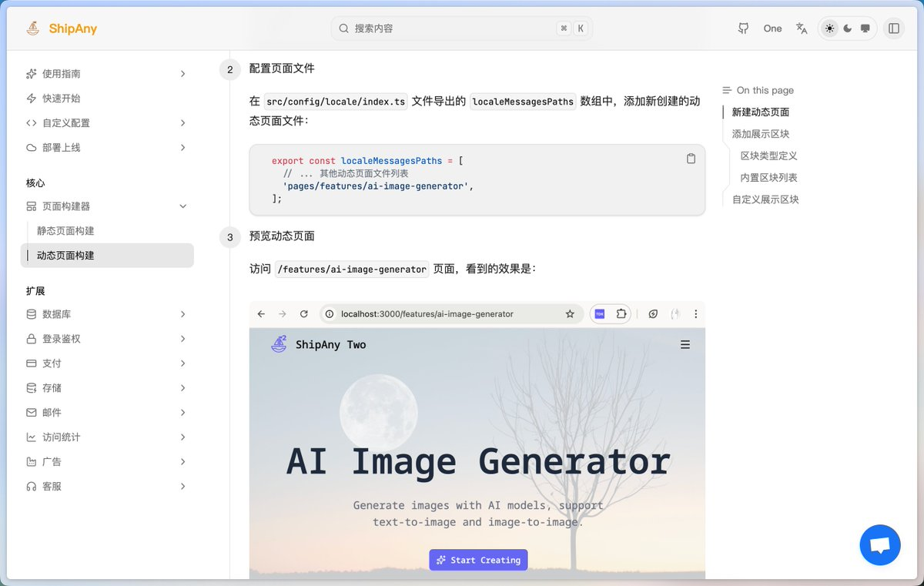Switch to light theme sun toggle
Viewport: 924px width, 586px height.
coord(829,28)
